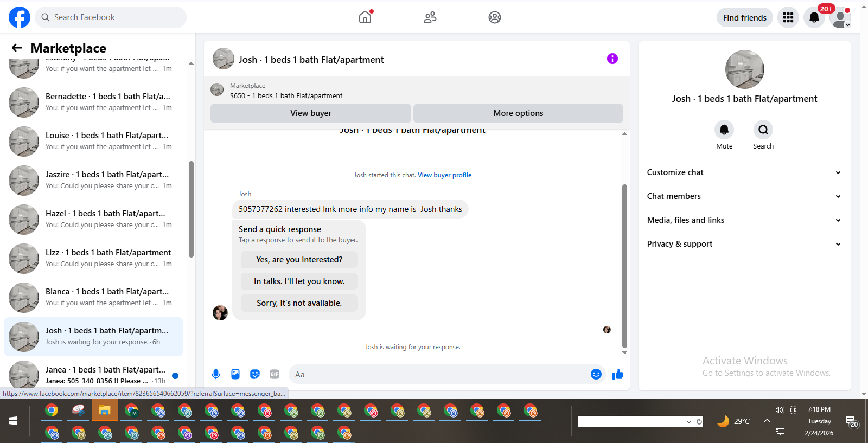Expand Customize chat section
868x443 pixels.
[x=745, y=172]
